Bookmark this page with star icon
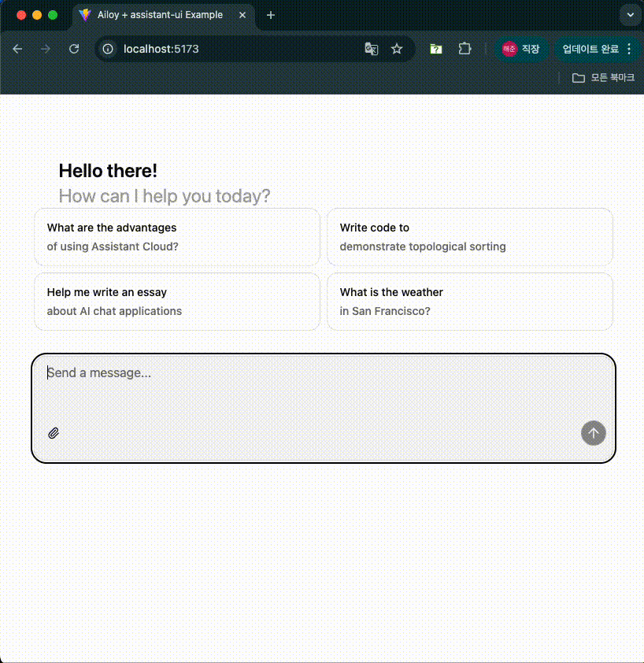This screenshot has width=644, height=663. tap(397, 49)
